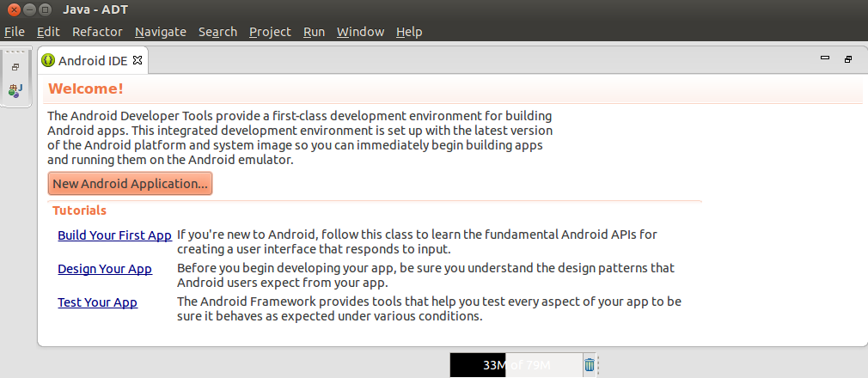The width and height of the screenshot is (868, 378).
Task: Follow the Build Your First App link
Action: point(114,235)
